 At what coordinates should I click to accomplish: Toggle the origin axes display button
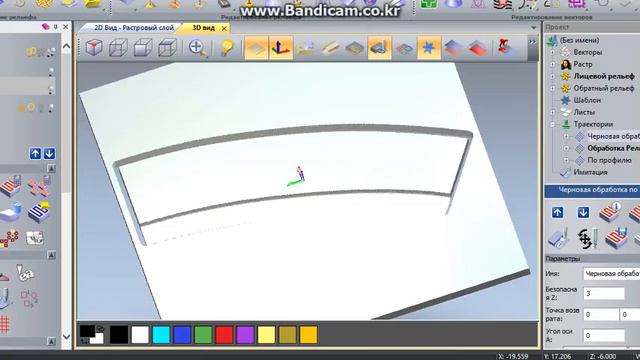tap(281, 48)
